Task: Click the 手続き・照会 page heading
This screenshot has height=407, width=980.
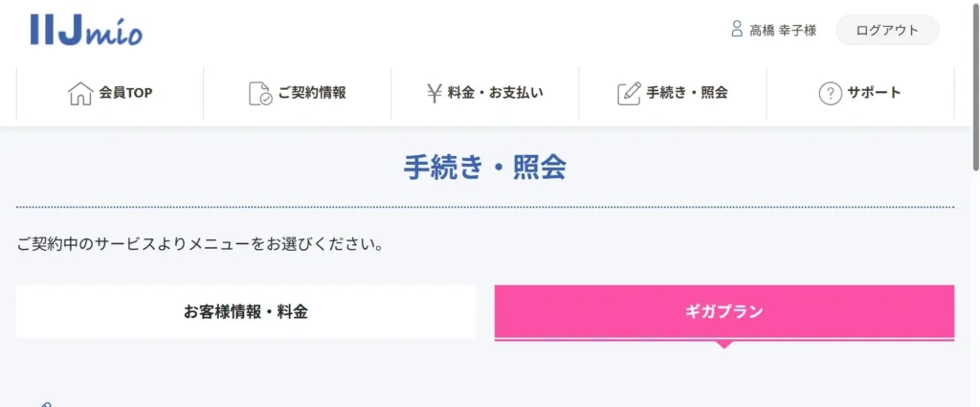Action: click(485, 168)
